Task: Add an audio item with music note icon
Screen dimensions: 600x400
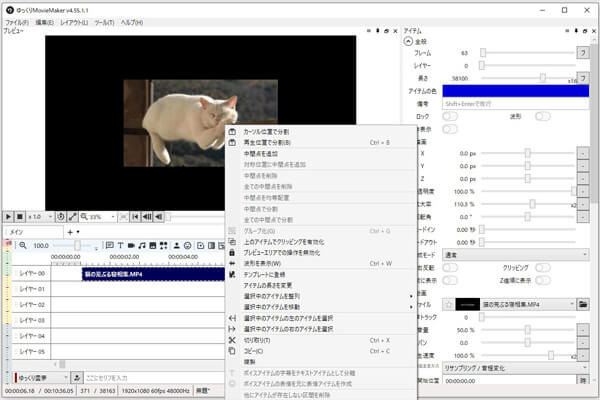Action: point(142,245)
